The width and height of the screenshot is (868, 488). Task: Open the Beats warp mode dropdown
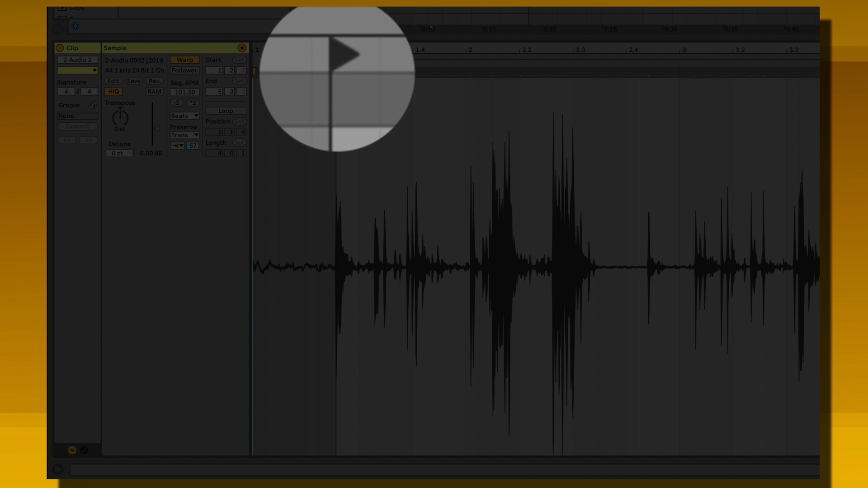(184, 116)
